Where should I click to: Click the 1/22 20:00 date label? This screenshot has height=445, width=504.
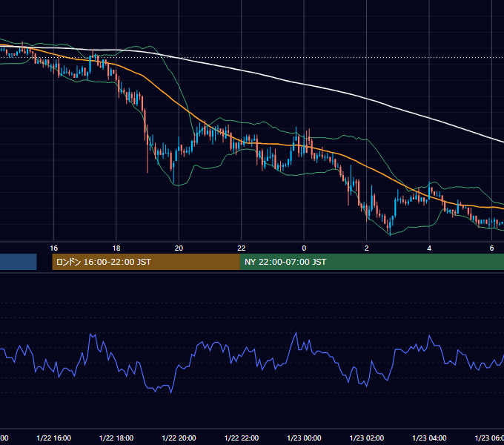click(x=179, y=438)
